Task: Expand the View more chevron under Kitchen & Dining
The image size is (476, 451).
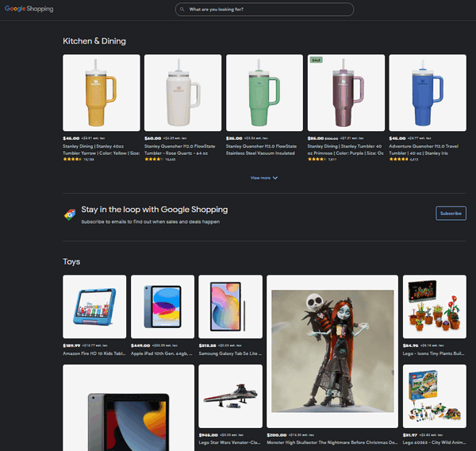Action: (264, 178)
